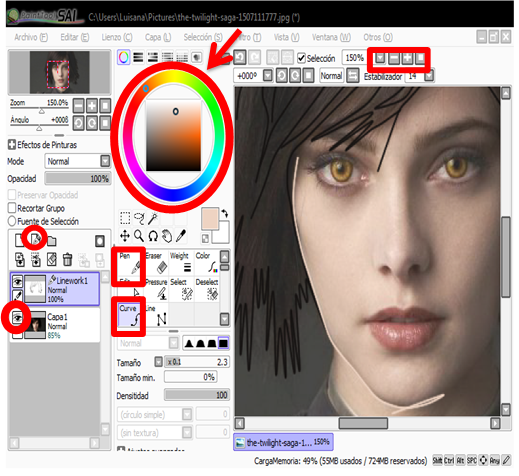
Task: Open the Vista menu
Action: tap(286, 37)
